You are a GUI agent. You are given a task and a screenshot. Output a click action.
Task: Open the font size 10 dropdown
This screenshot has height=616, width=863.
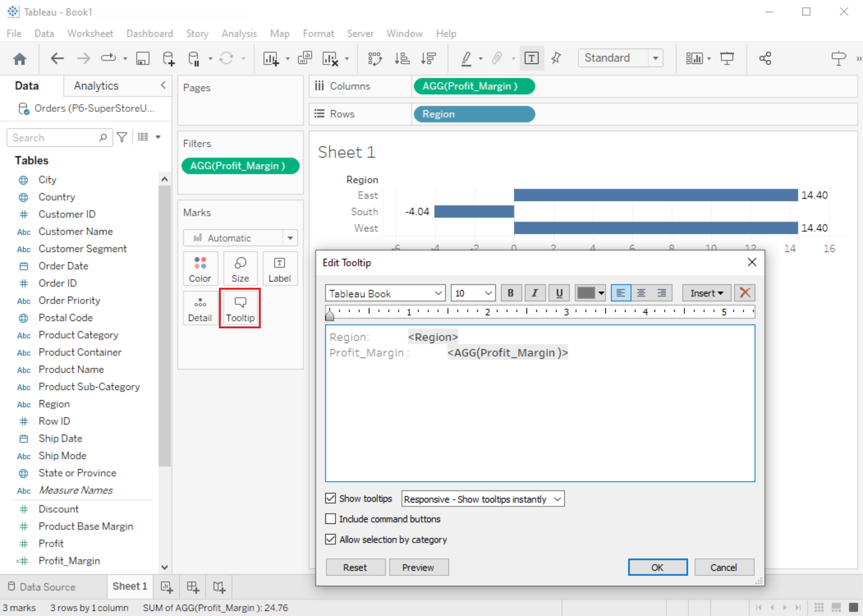pos(473,293)
